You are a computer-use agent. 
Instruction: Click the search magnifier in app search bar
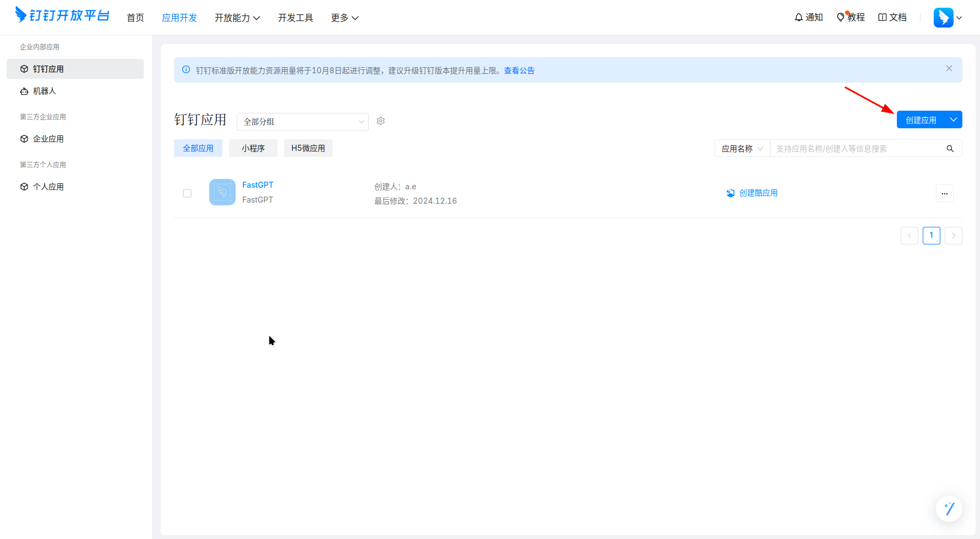tap(950, 148)
